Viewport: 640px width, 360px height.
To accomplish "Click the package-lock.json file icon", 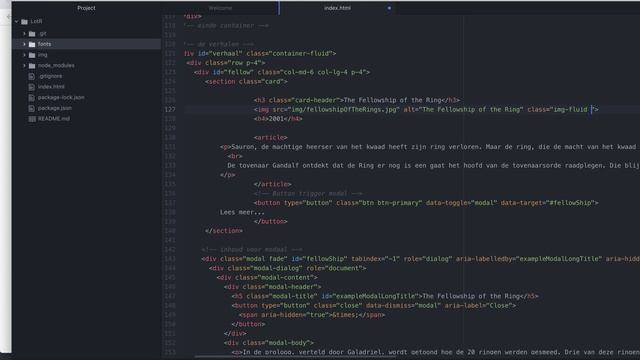I will [x=32, y=98].
